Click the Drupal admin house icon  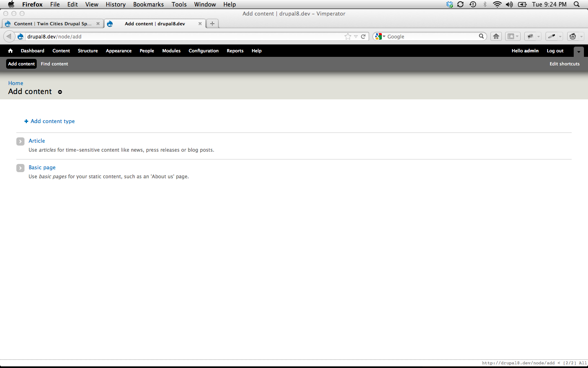(10, 51)
